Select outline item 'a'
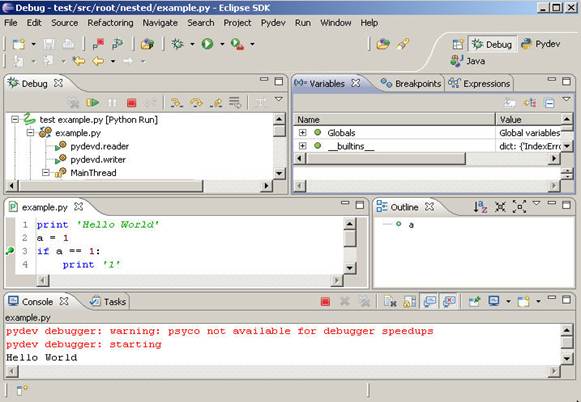Screen dimensions: 581x402 411,225
